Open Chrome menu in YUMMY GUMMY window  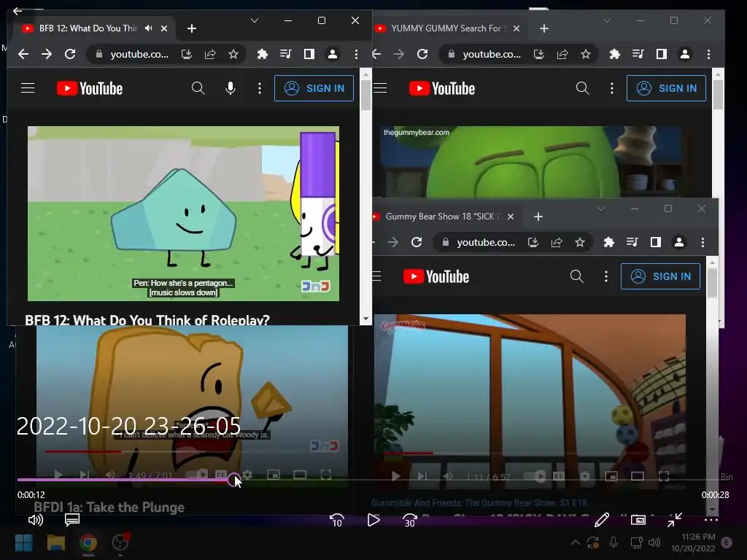click(x=708, y=54)
